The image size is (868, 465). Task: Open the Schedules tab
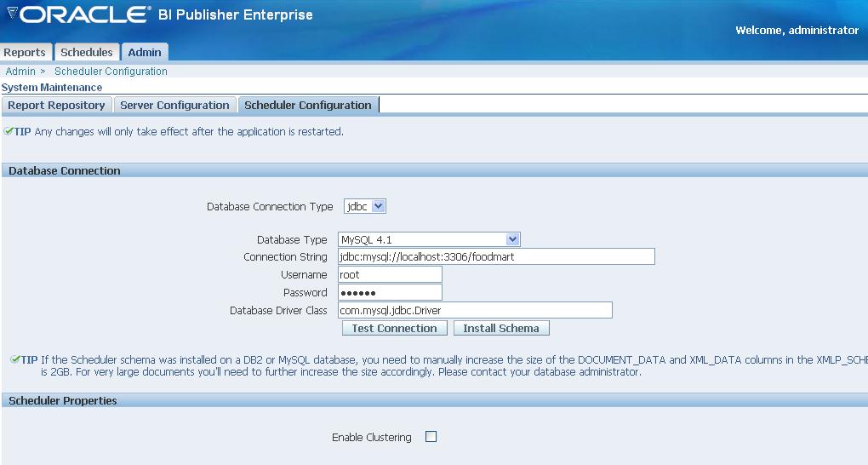pos(87,52)
